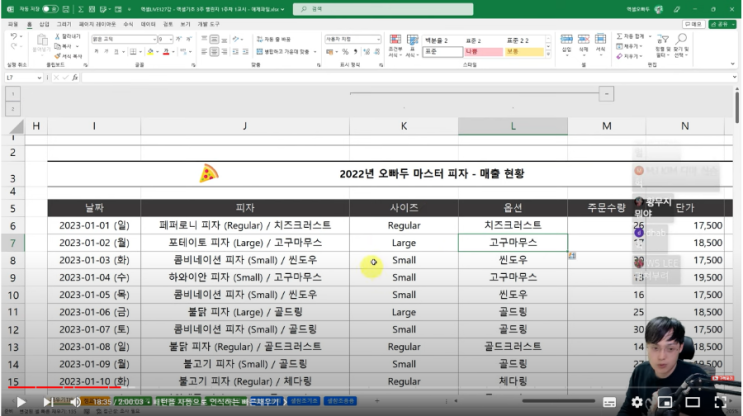Select the column L header
The image size is (743, 416).
(512, 126)
